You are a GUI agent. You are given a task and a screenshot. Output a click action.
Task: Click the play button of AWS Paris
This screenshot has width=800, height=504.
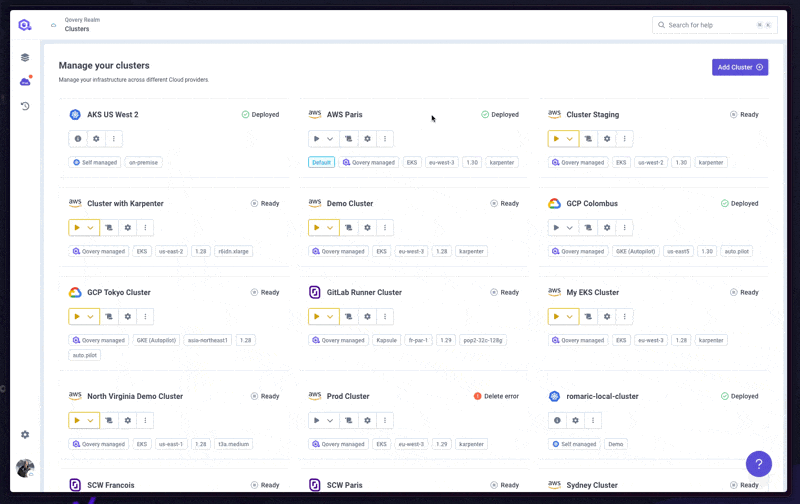[x=316, y=139]
